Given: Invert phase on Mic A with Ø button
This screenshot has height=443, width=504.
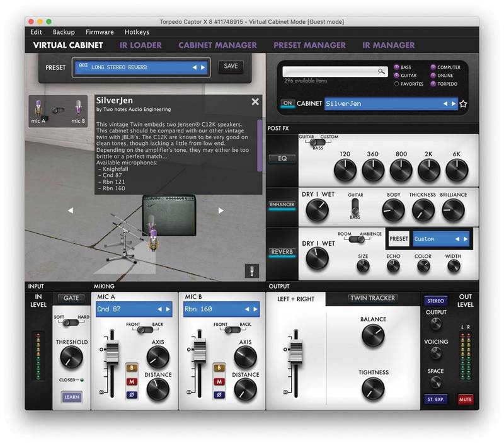Looking at the screenshot, I should [133, 395].
